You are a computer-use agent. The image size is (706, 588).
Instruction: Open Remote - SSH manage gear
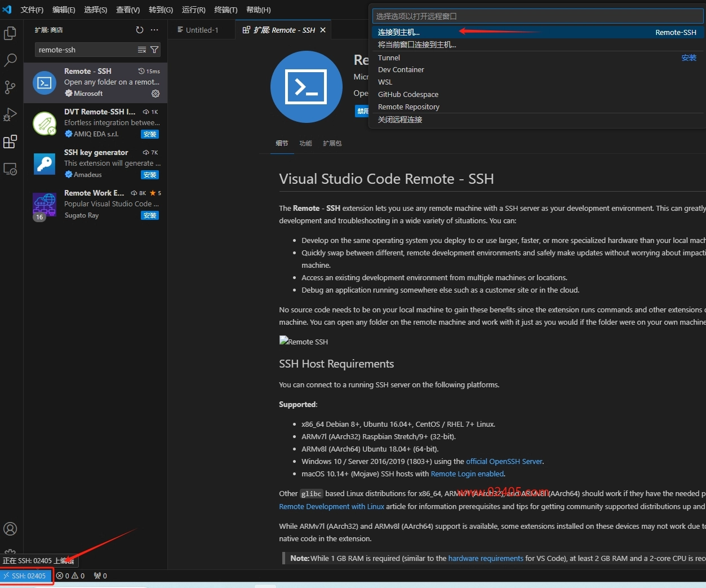(156, 94)
